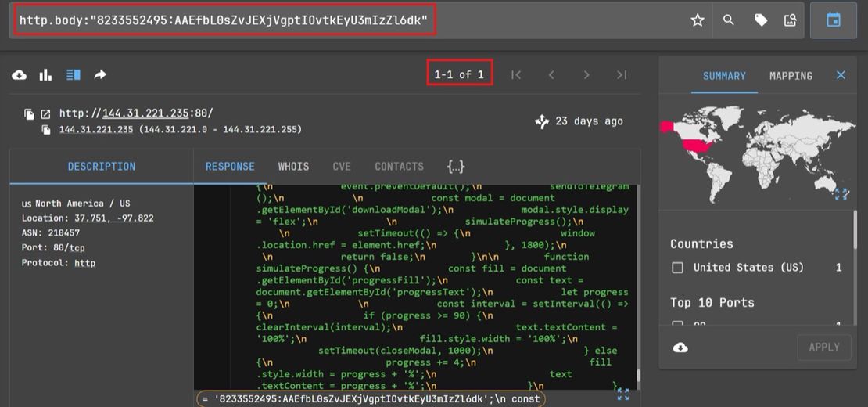Click the '23 days ago' timestamp

click(589, 121)
